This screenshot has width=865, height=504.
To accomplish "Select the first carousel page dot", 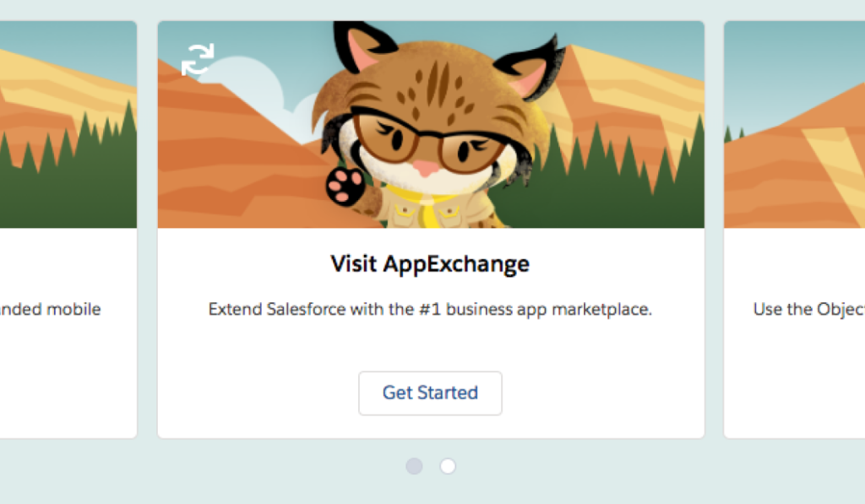I will [x=414, y=466].
